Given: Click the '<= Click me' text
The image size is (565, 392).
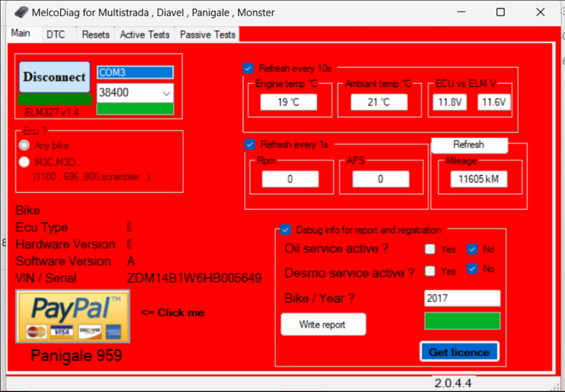Looking at the screenshot, I should (173, 313).
